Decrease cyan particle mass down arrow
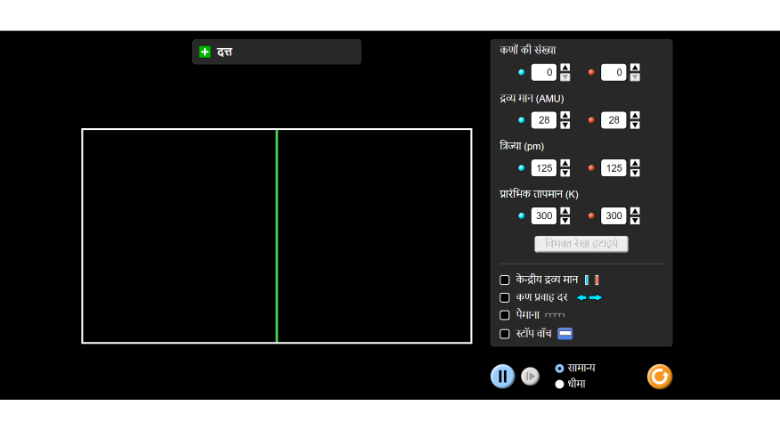 coord(565,125)
